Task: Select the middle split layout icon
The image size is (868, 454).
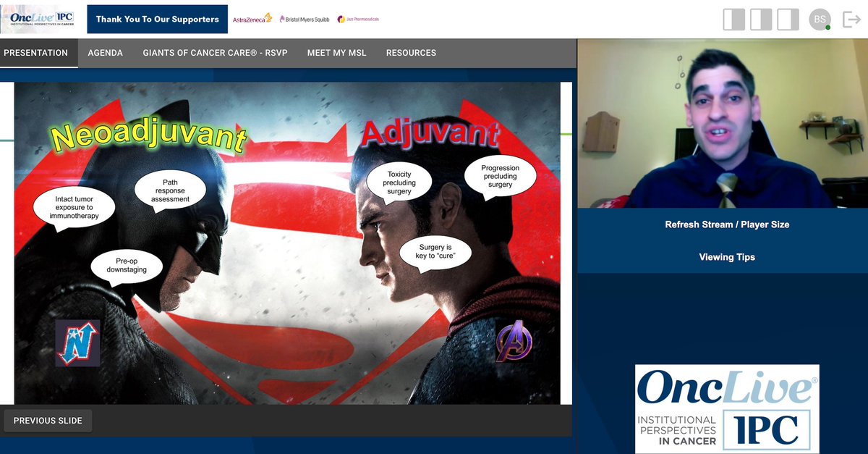Action: coord(761,20)
